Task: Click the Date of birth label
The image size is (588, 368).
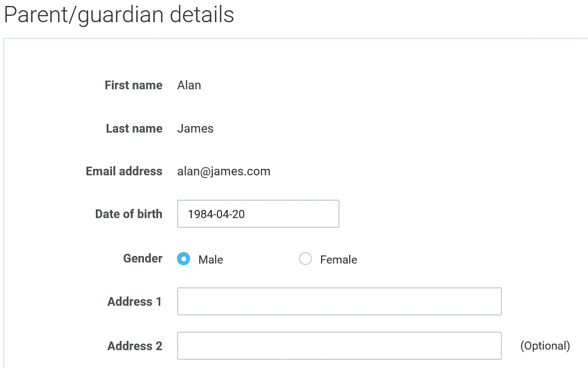Action: click(x=128, y=214)
